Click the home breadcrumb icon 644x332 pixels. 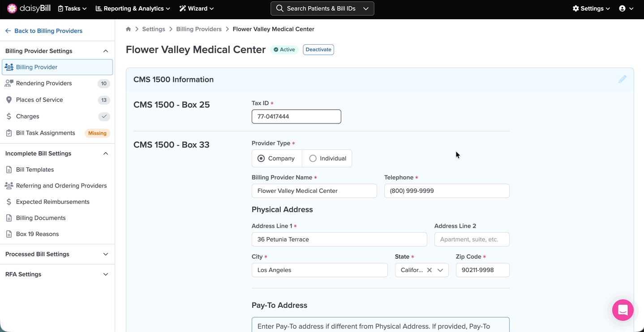129,29
